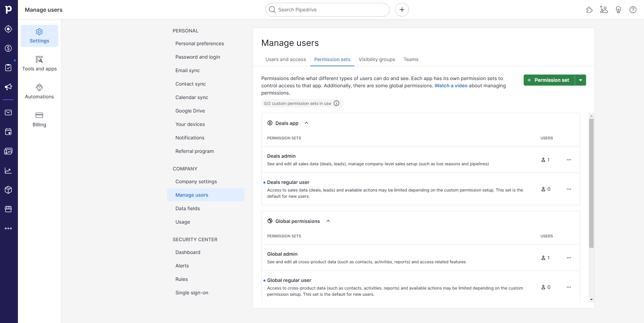Click the permission list scrollbar thumb
The width and height of the screenshot is (644, 323).
tap(591, 183)
